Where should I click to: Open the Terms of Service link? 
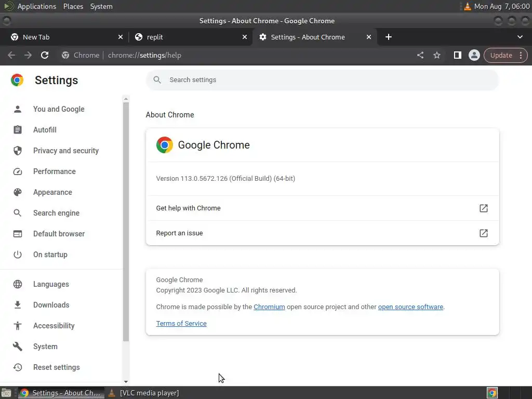[181, 323]
